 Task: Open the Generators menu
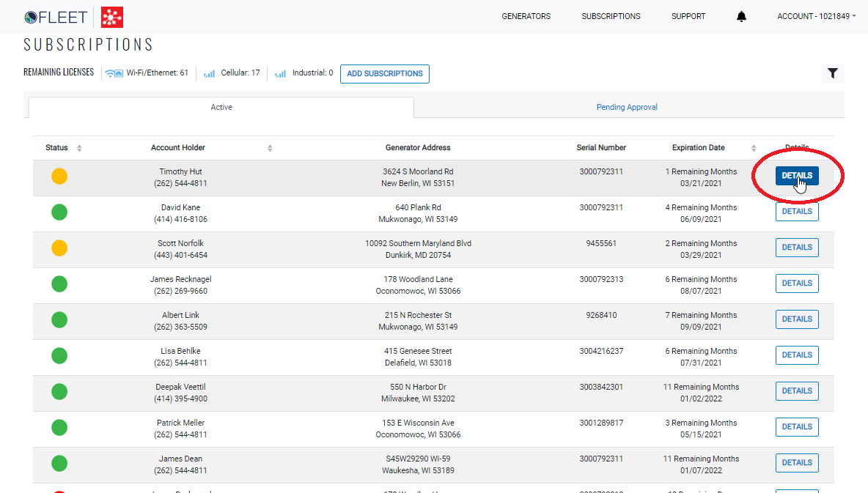click(x=526, y=17)
